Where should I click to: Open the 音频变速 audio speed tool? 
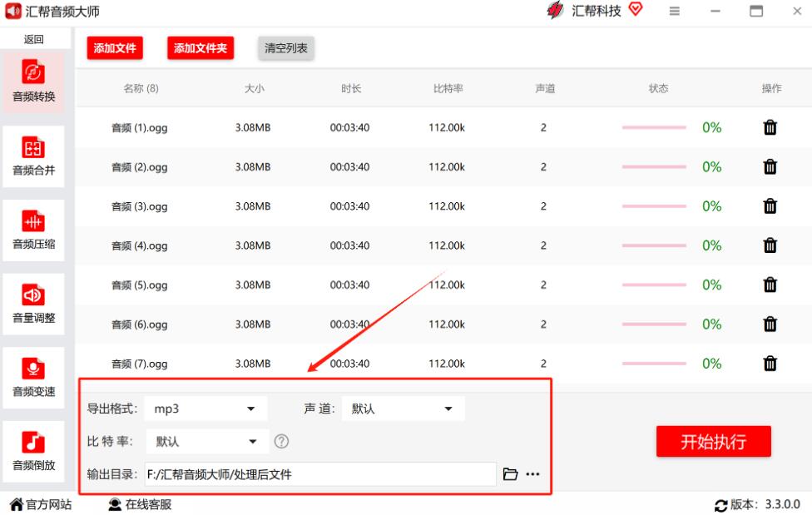pyautogui.click(x=33, y=378)
